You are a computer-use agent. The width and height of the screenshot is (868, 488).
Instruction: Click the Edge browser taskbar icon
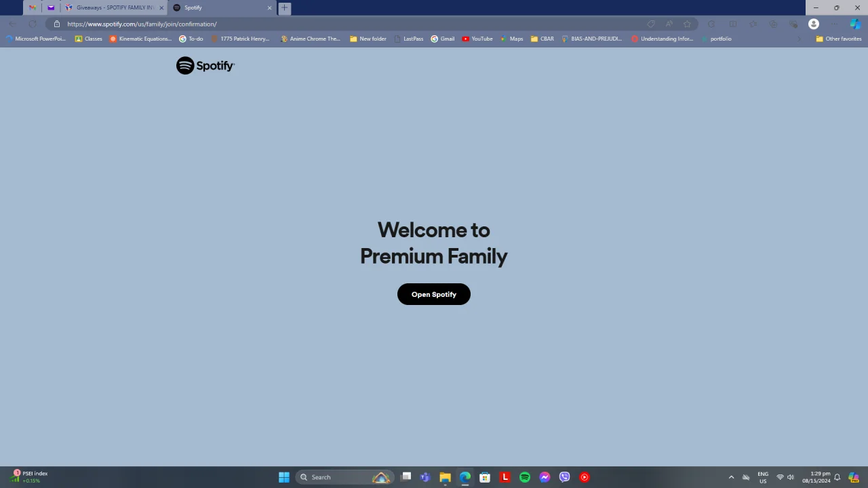(x=465, y=477)
